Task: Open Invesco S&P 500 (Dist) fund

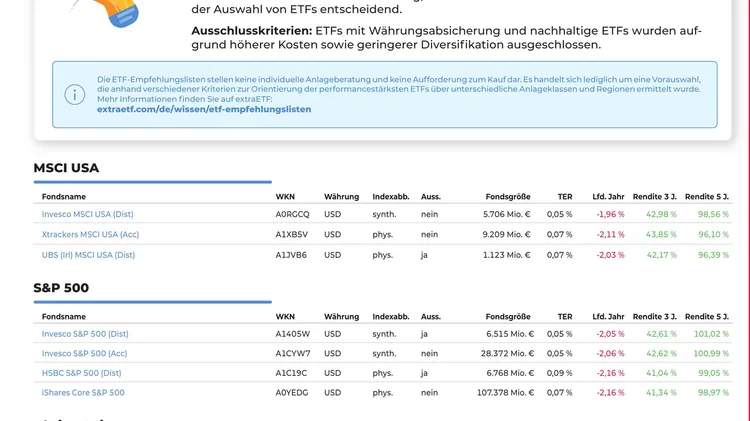Action: tap(85, 334)
